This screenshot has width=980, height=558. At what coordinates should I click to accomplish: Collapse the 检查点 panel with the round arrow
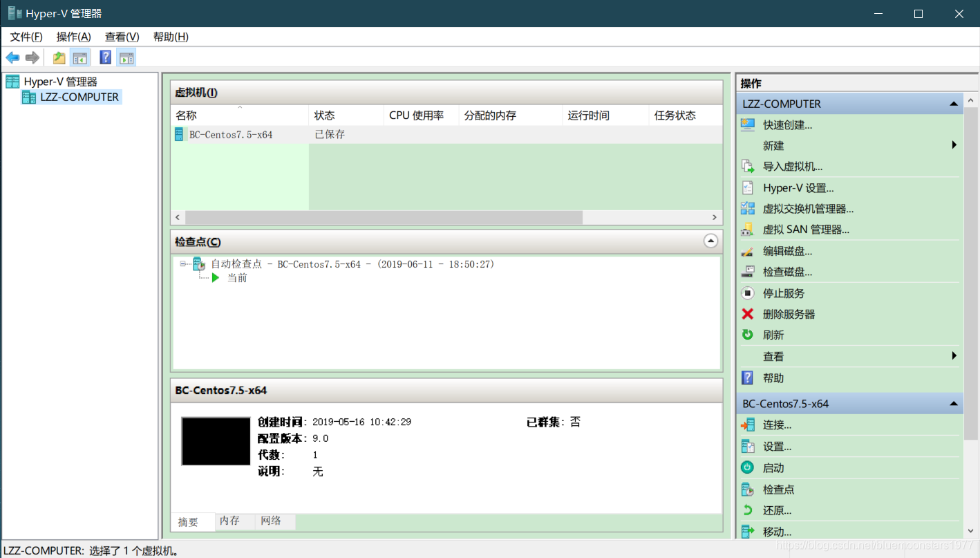point(710,241)
